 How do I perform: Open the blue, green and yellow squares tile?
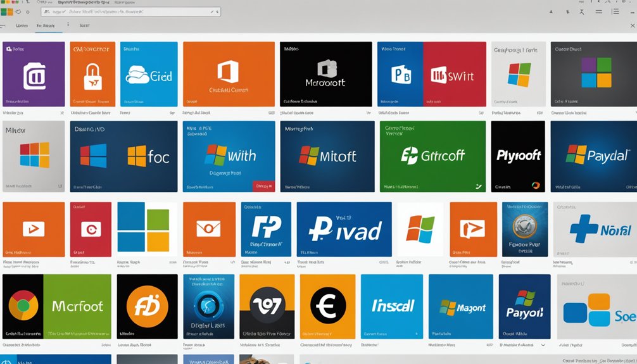pyautogui.click(x=147, y=229)
